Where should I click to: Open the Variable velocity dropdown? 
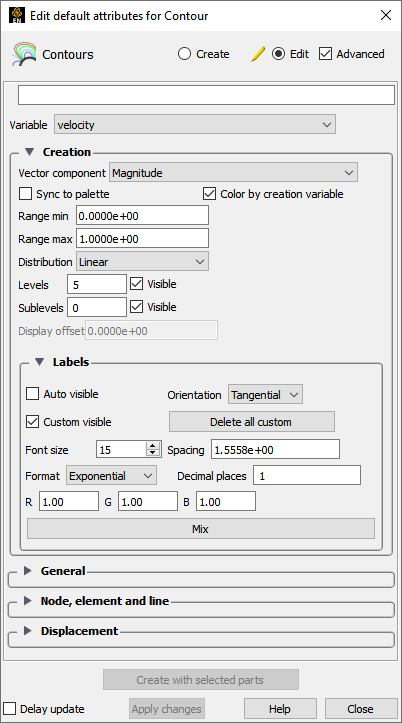coord(195,125)
